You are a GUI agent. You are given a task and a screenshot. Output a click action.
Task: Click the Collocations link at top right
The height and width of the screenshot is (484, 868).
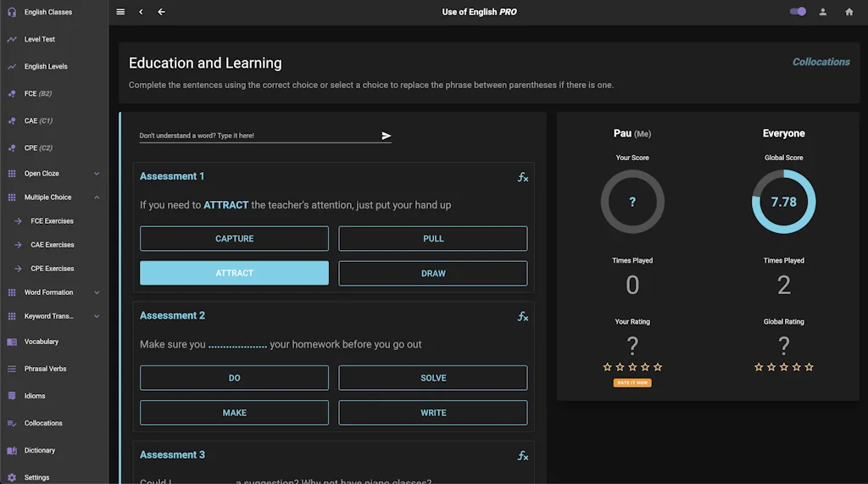click(821, 62)
